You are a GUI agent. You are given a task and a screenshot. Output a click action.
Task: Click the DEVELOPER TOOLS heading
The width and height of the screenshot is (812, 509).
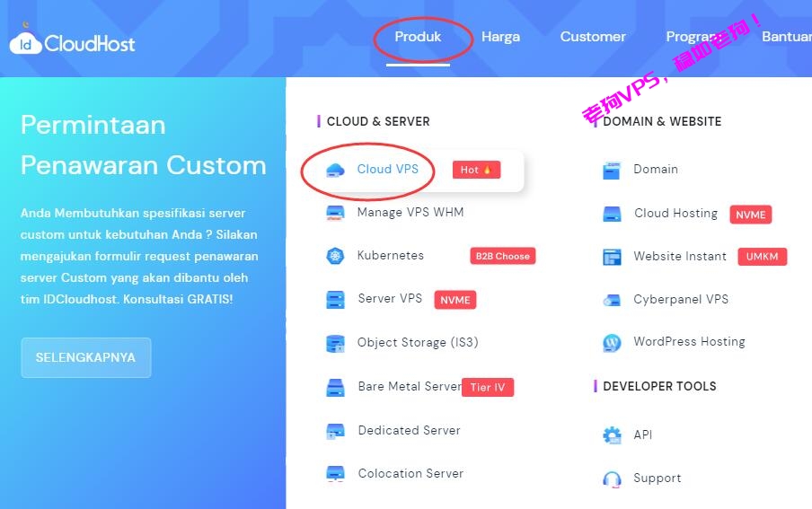659,386
